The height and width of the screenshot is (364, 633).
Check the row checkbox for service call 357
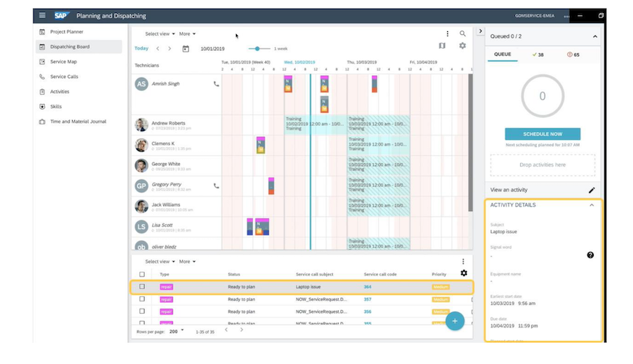pyautogui.click(x=142, y=299)
